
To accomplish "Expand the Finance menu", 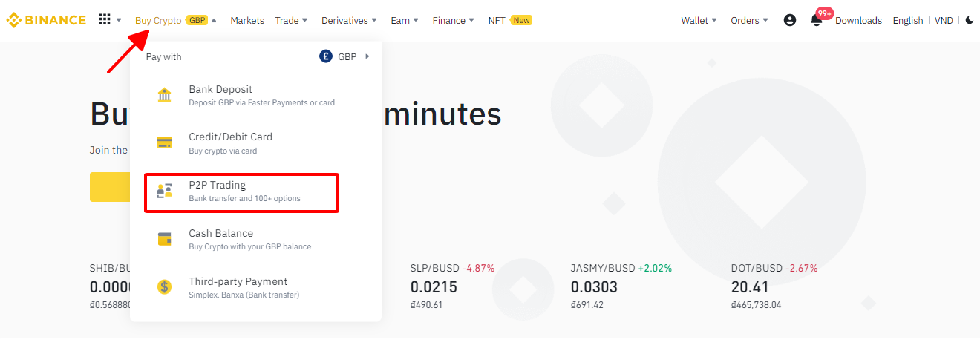I will [x=454, y=20].
